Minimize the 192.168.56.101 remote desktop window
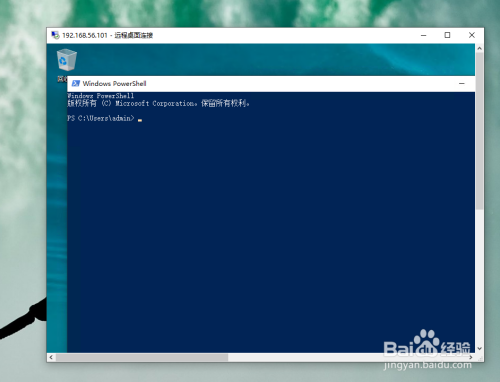Viewport: 500px width, 382px height. [424, 35]
